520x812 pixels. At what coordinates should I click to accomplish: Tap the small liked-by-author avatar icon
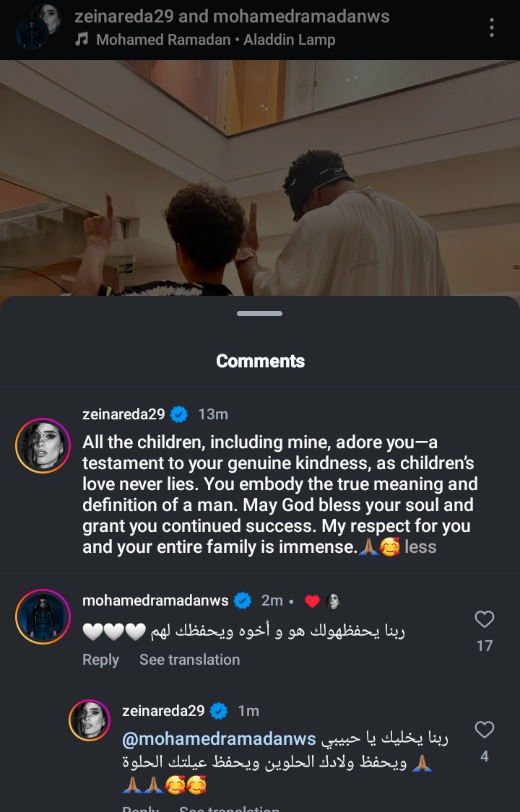pos(333,601)
